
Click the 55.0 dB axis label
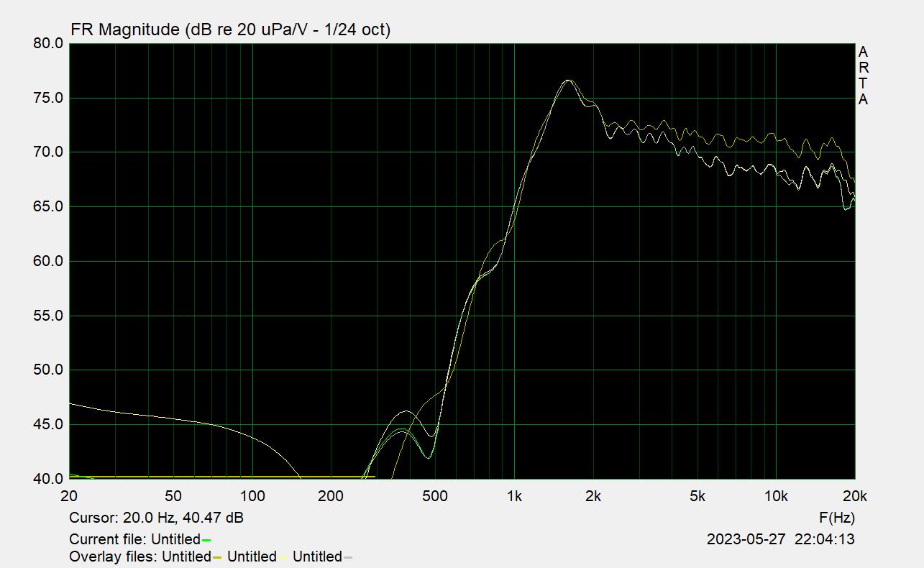click(49, 316)
